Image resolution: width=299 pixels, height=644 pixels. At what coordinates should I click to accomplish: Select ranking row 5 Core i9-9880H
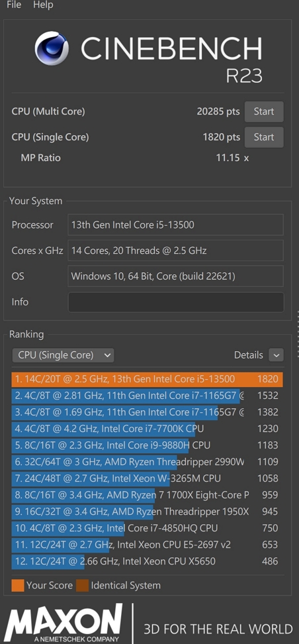click(x=148, y=446)
